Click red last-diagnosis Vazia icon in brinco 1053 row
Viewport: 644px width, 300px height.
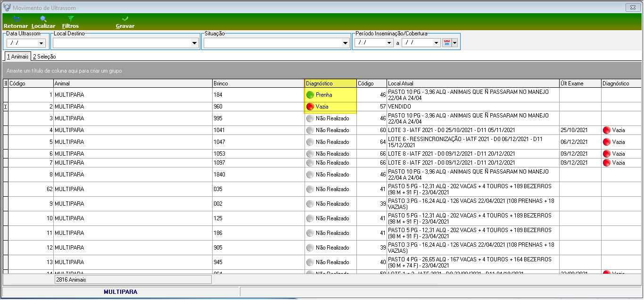pyautogui.click(x=607, y=154)
